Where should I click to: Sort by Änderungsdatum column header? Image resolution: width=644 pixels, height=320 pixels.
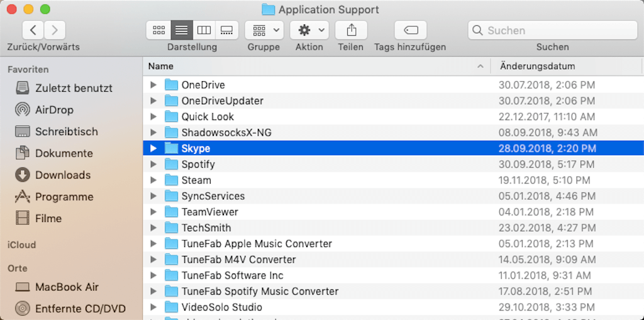537,66
